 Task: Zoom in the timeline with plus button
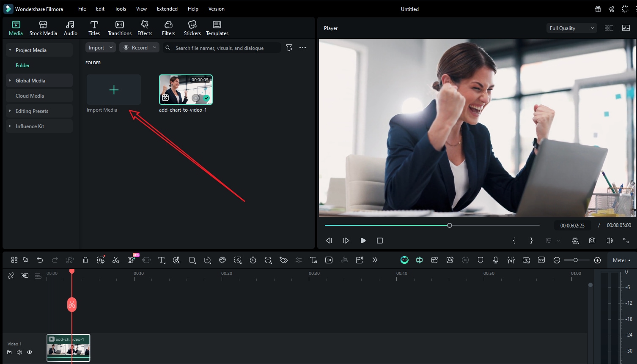597,260
